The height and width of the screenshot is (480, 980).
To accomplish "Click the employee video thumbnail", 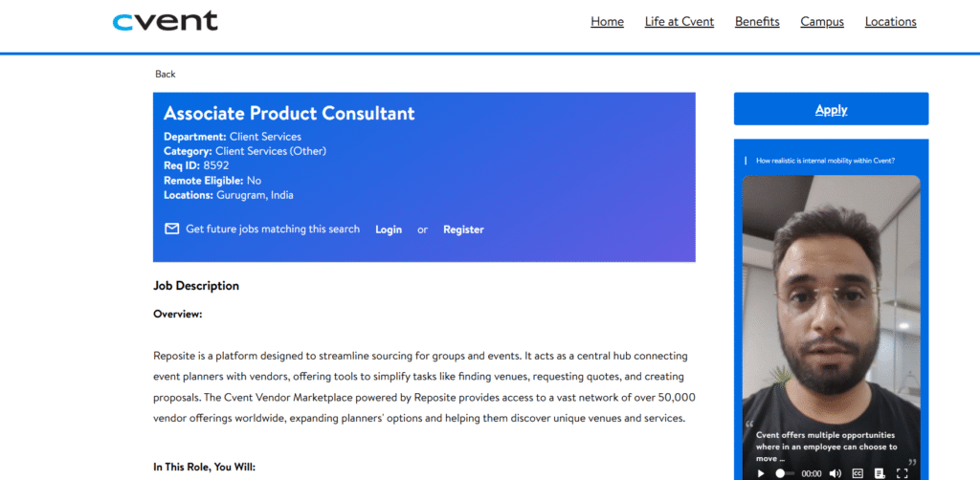I will (x=831, y=306).
